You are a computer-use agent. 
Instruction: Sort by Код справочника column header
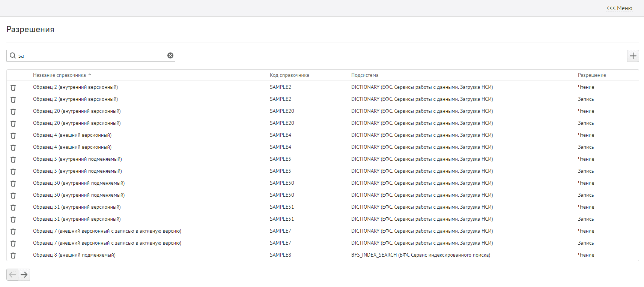tap(289, 75)
